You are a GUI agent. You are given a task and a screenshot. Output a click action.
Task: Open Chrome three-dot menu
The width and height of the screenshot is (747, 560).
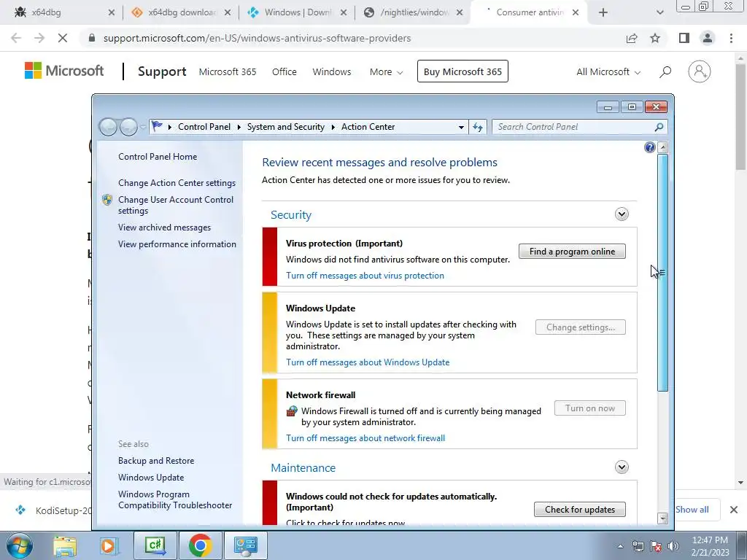point(731,38)
